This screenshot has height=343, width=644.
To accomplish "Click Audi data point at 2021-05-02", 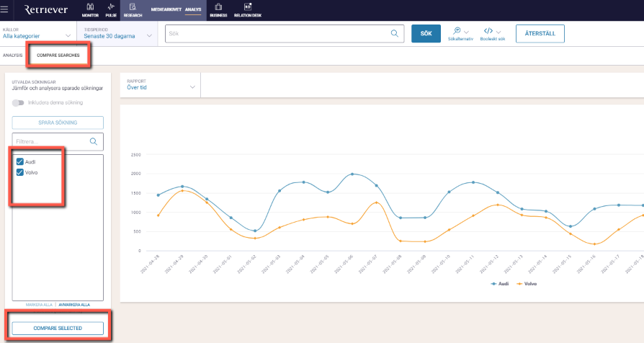I will point(255,231).
